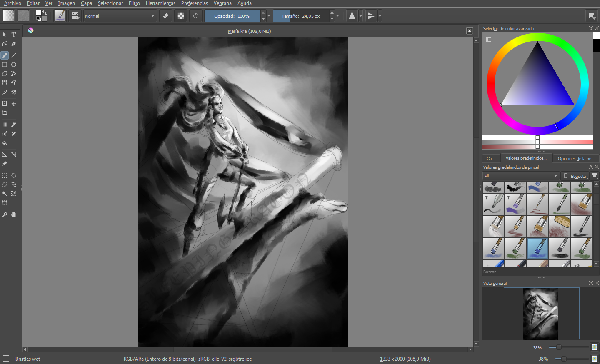Select the shape selection arrow tool
600x364 pixels.
5,35
